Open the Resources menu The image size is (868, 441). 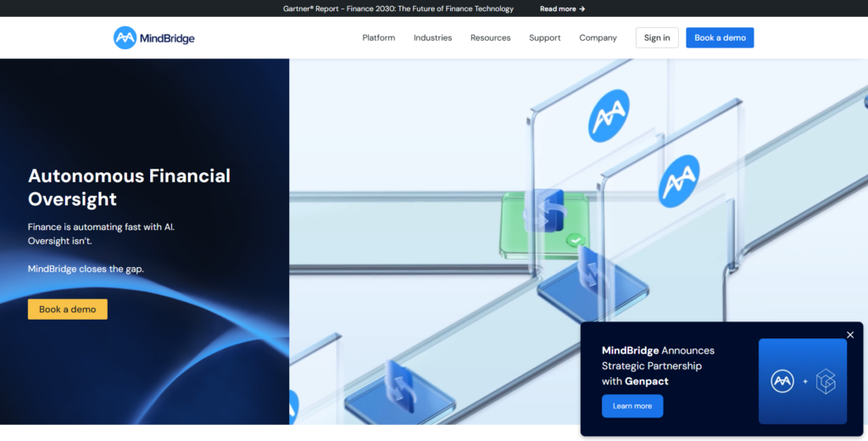(x=491, y=37)
